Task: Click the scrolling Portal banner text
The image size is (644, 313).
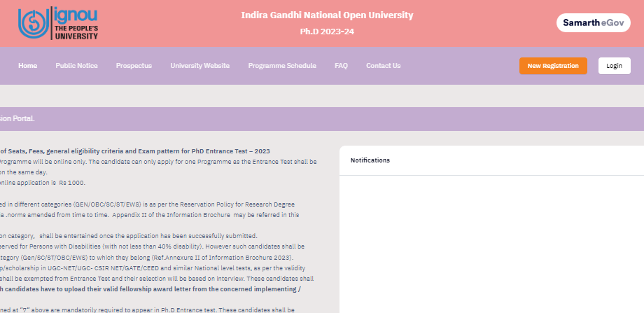Action: 17,119
